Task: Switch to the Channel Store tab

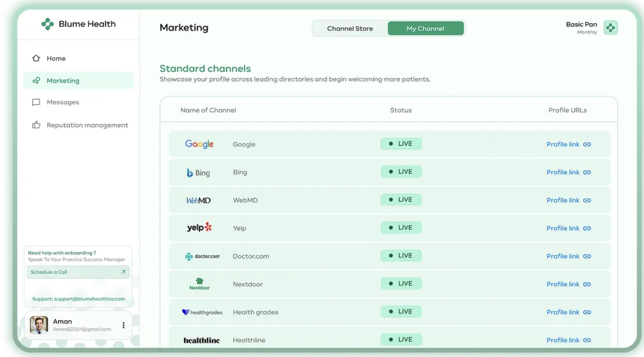Action: tap(350, 29)
